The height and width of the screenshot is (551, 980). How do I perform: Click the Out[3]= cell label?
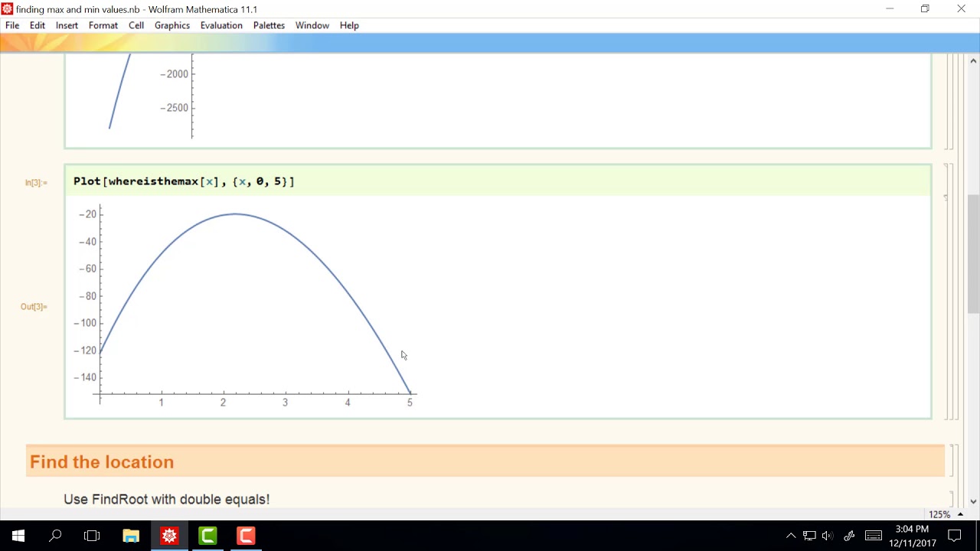34,307
